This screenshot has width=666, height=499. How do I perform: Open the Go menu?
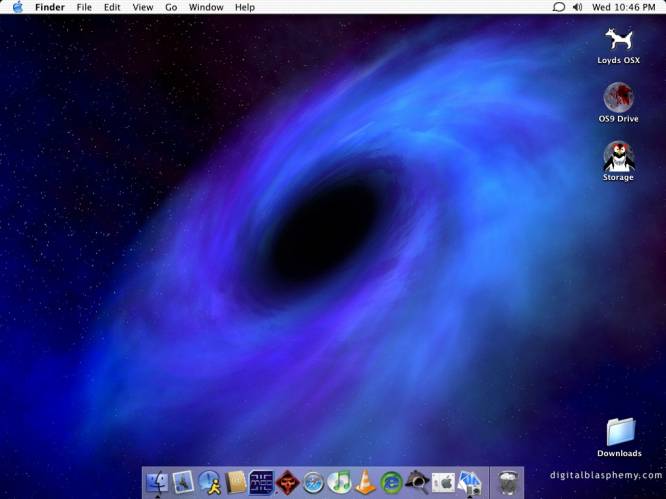pyautogui.click(x=171, y=7)
